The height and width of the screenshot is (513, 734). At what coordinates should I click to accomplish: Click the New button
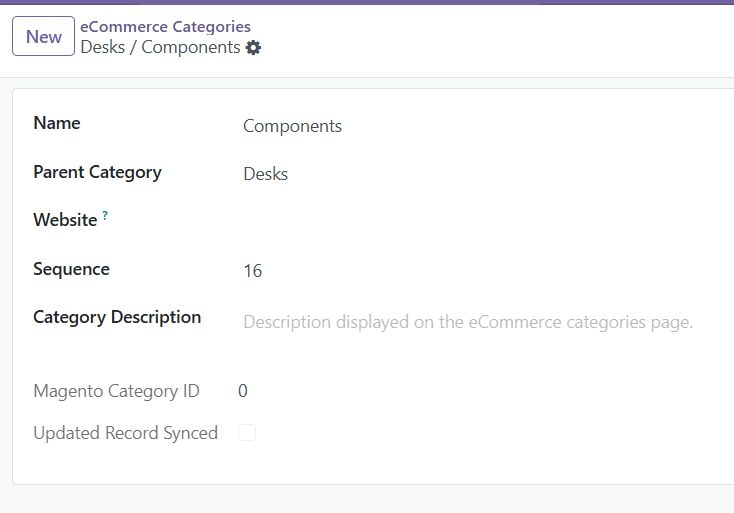(44, 37)
